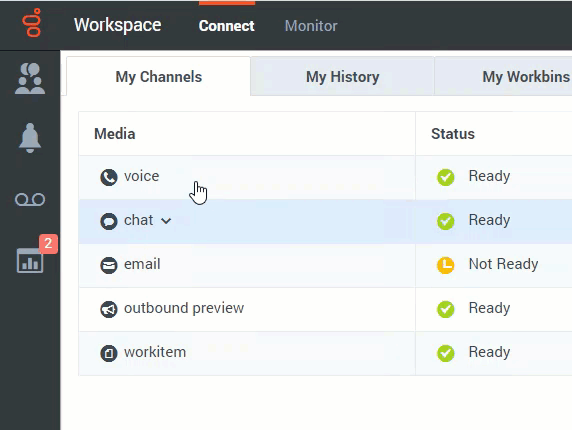Click the outbound preview megaphone icon
572x430 pixels.
tap(109, 309)
